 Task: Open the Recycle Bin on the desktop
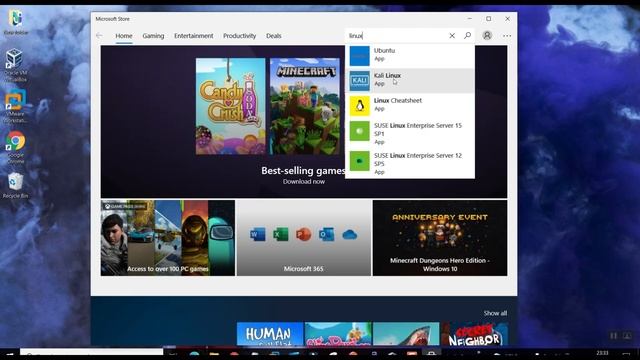pos(16,185)
